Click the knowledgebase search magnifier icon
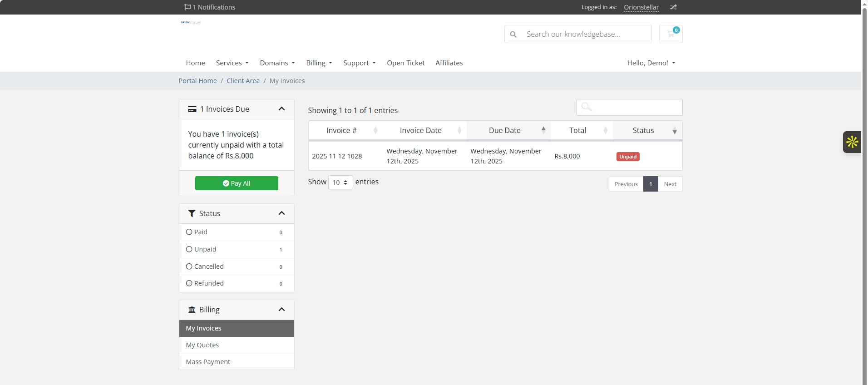This screenshot has width=868, height=385. tap(513, 35)
